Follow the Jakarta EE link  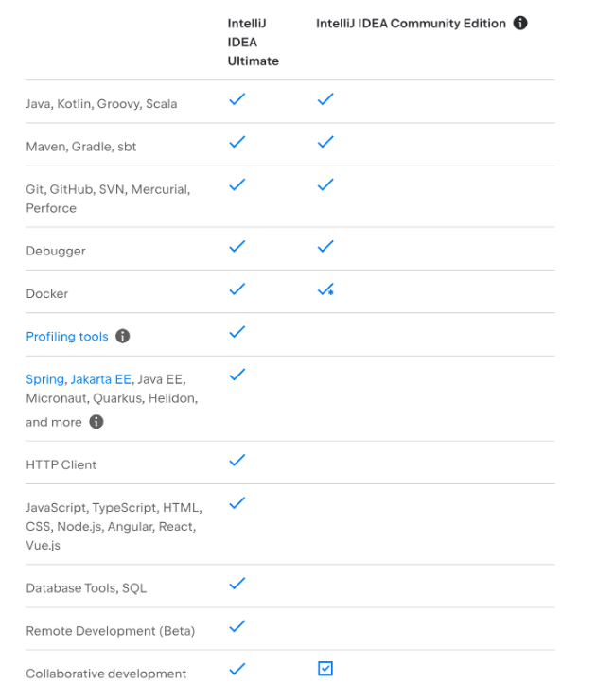coord(101,379)
